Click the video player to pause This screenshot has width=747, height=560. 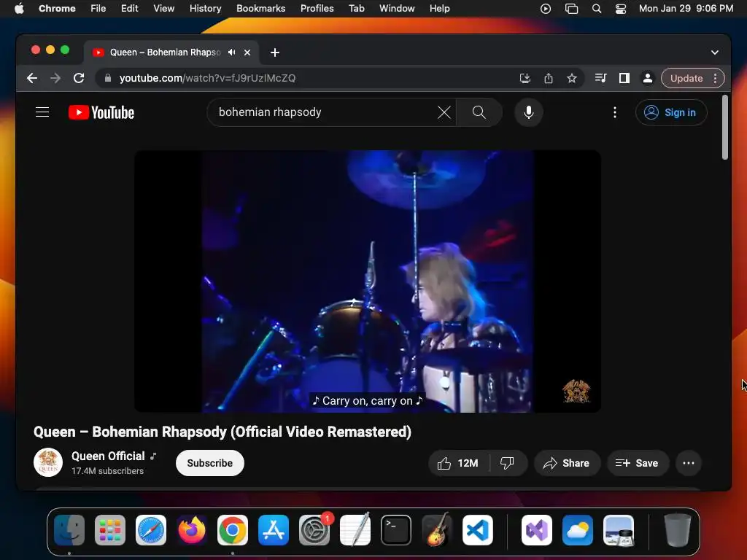[368, 281]
